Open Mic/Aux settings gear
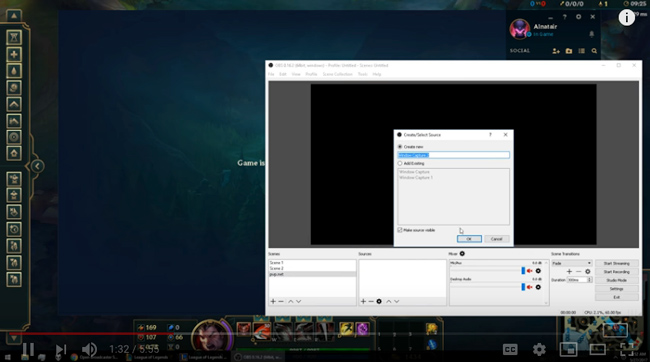The image size is (650, 362). (x=538, y=271)
